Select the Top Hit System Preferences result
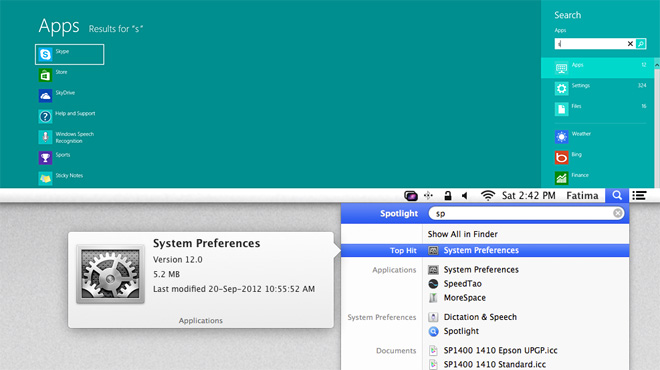Screen dimensions: 660x370 click(485, 250)
